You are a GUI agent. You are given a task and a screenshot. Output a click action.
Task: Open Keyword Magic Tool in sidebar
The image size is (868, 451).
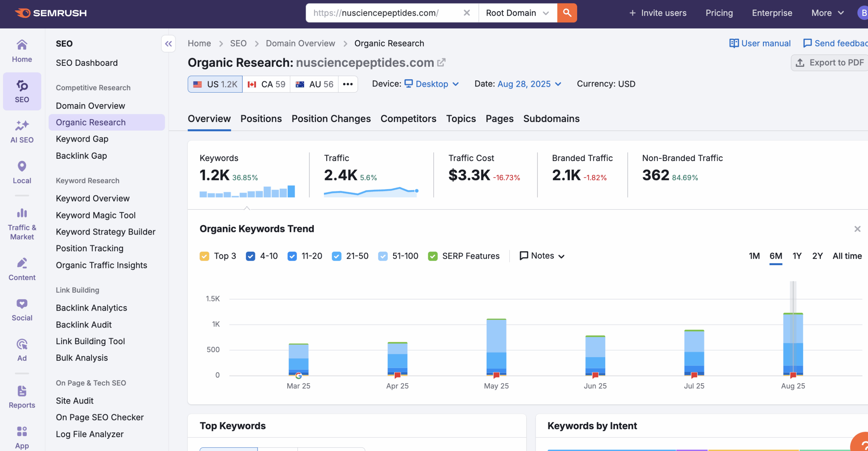tap(96, 215)
